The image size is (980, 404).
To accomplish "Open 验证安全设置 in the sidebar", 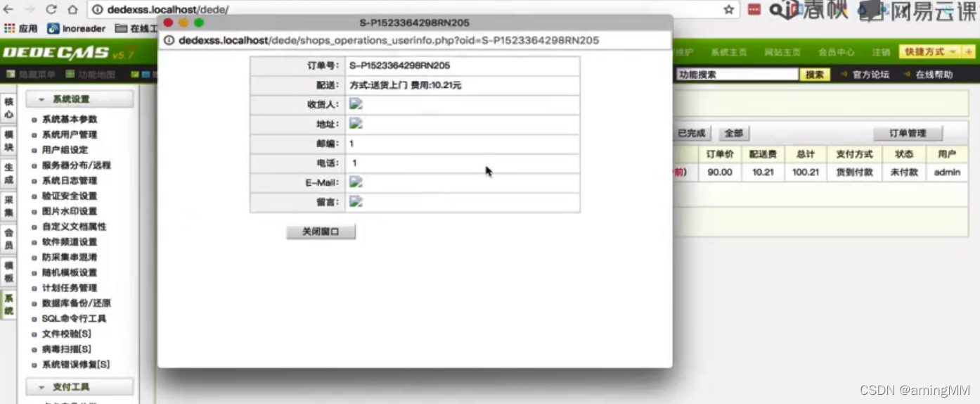I will pos(69,196).
